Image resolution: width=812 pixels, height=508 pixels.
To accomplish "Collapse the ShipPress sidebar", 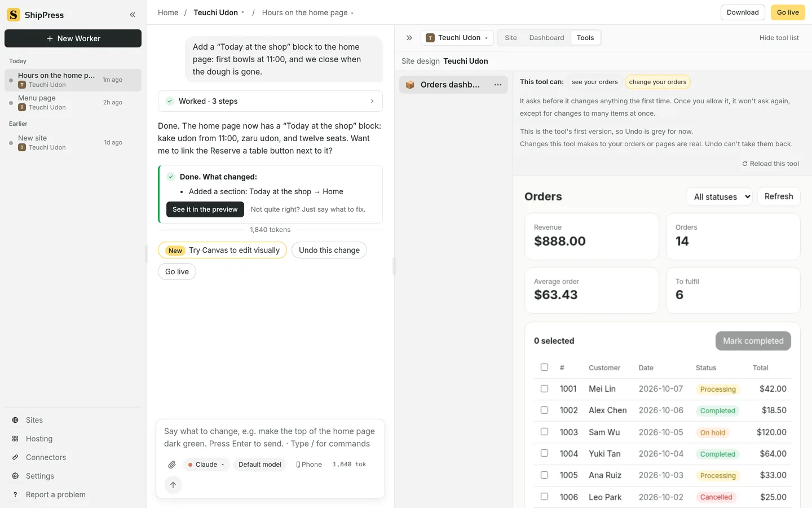I will click(x=133, y=15).
